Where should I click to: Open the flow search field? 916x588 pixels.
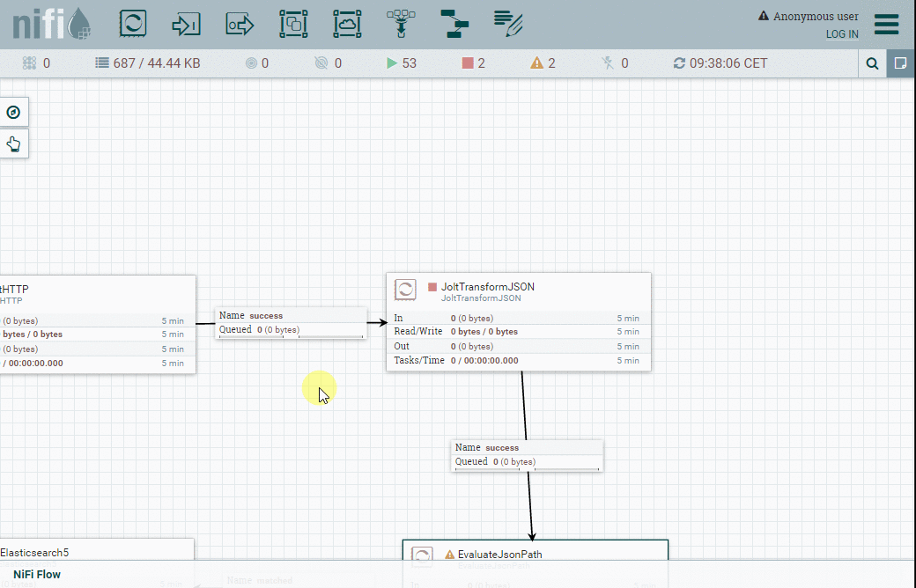(x=873, y=62)
